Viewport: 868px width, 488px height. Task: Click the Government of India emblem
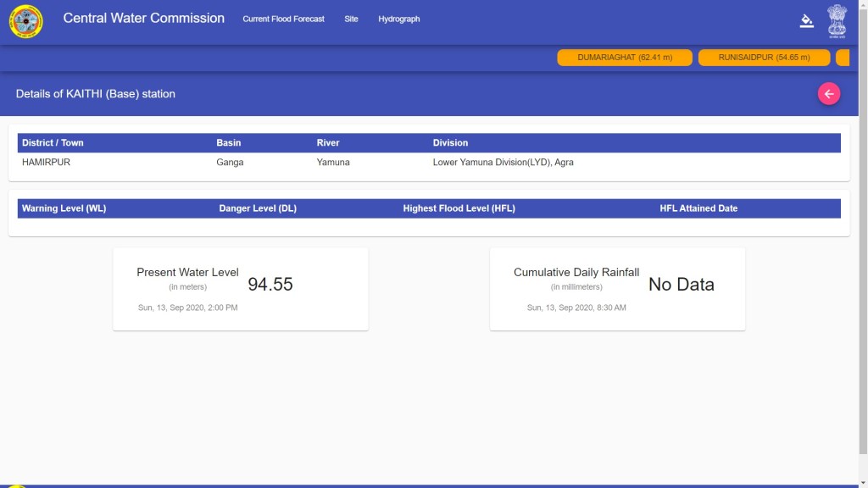point(837,21)
